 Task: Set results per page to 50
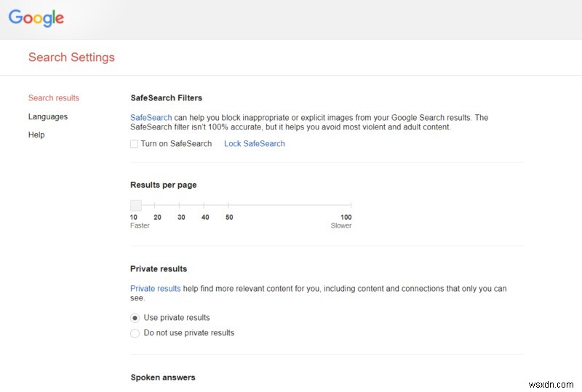(229, 207)
